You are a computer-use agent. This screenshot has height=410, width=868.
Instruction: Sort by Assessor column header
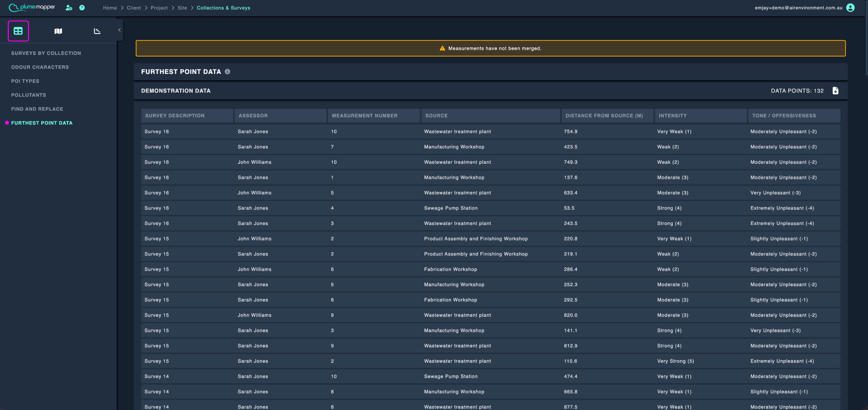coord(280,116)
